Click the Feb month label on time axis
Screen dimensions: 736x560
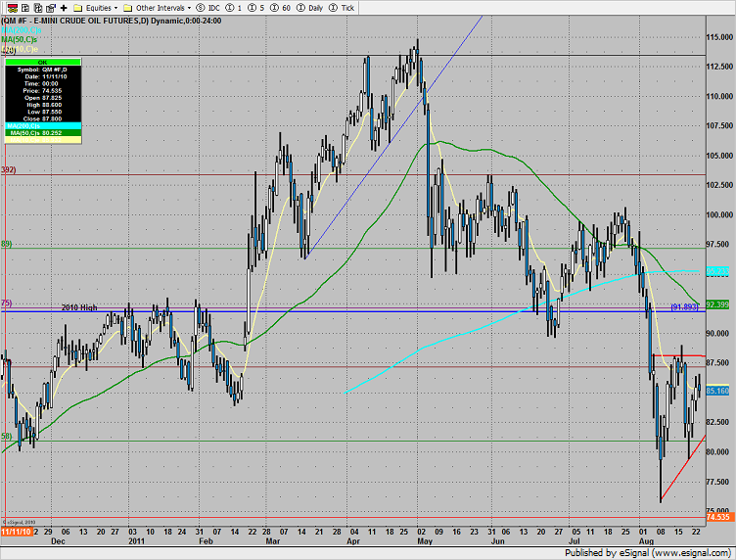pos(206,541)
